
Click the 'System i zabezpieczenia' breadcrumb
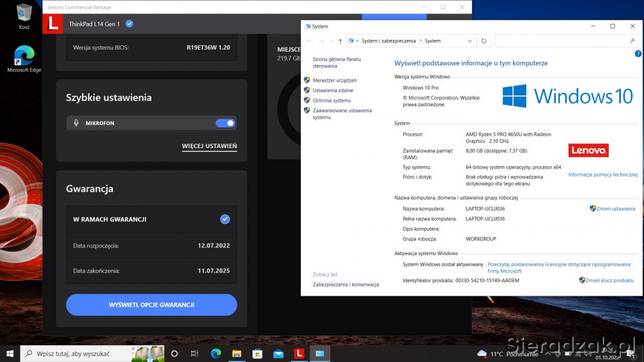(388, 41)
